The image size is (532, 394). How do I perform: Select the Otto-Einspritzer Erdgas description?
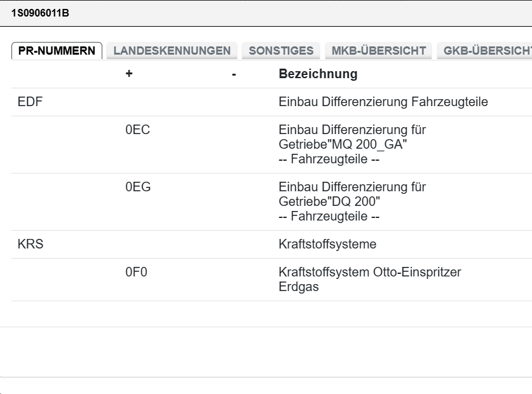pyautogui.click(x=369, y=280)
